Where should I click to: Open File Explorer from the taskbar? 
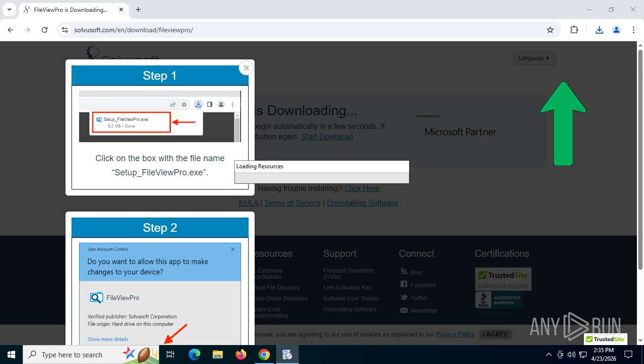[x=217, y=355]
